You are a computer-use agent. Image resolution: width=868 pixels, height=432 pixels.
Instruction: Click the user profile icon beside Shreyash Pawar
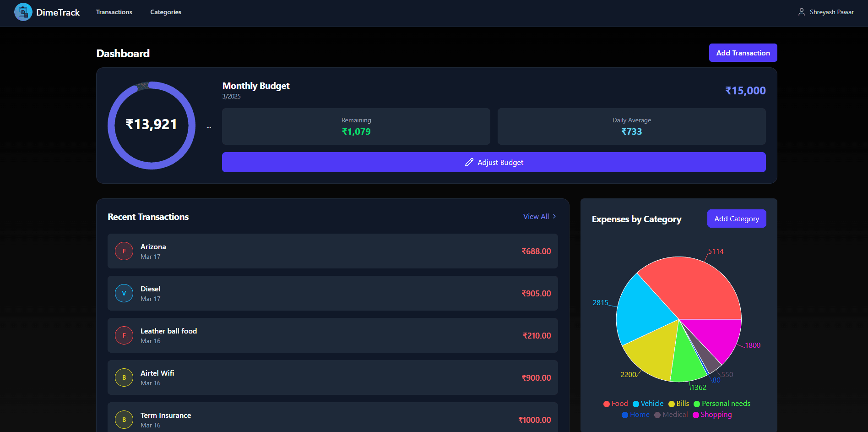tap(801, 12)
